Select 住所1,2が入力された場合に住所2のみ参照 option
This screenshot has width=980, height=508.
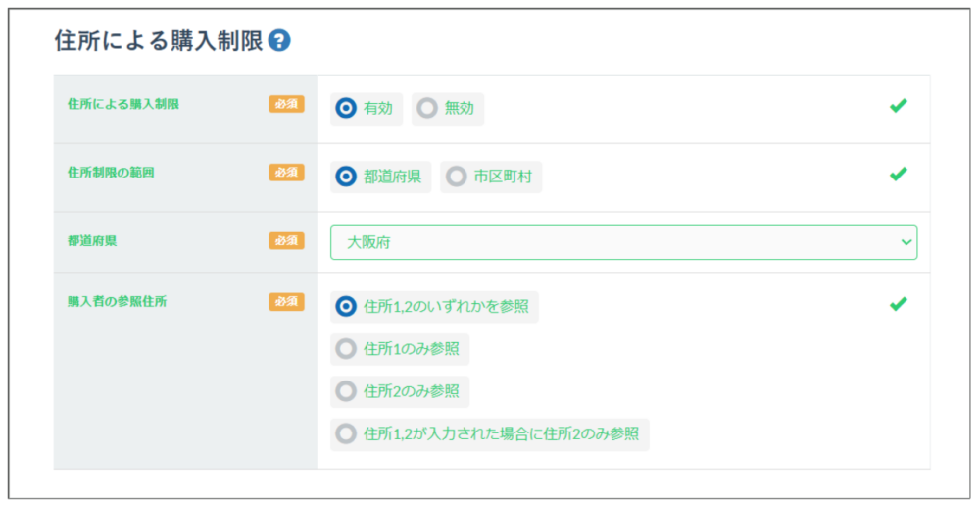(346, 433)
